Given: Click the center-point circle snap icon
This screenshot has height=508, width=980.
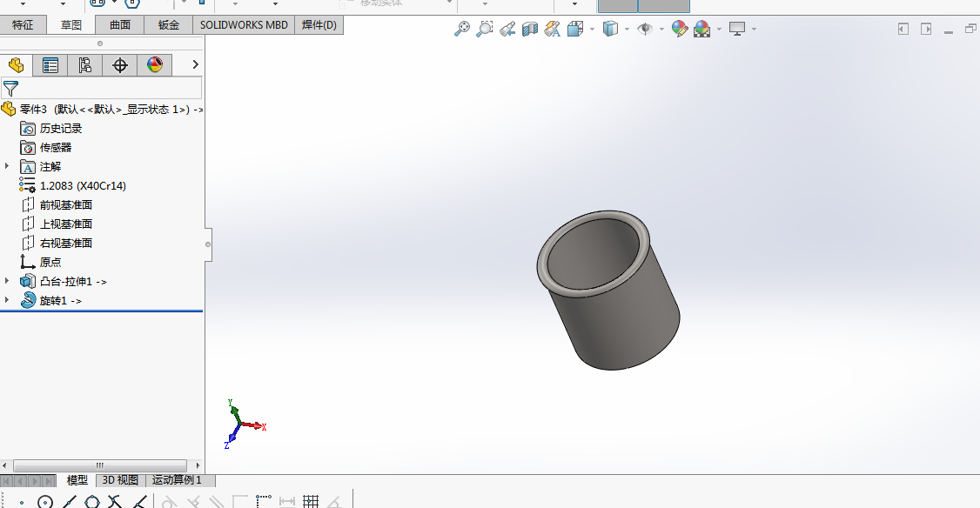Looking at the screenshot, I should (45, 501).
